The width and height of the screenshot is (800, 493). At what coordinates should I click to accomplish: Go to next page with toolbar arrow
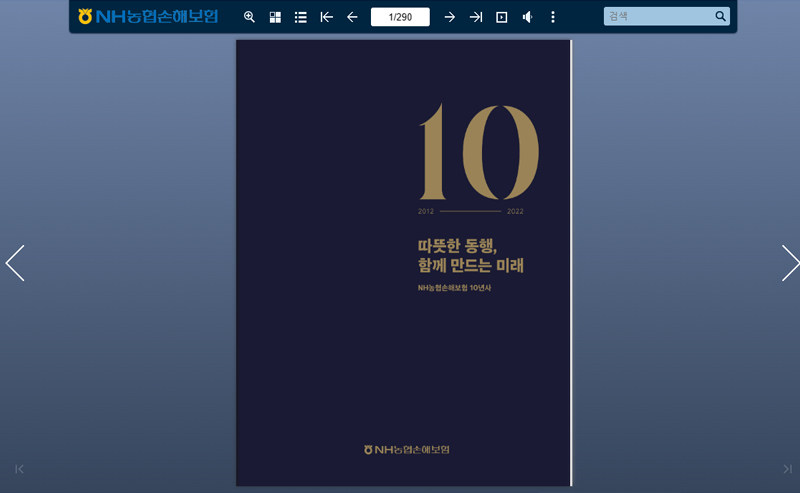pos(449,17)
